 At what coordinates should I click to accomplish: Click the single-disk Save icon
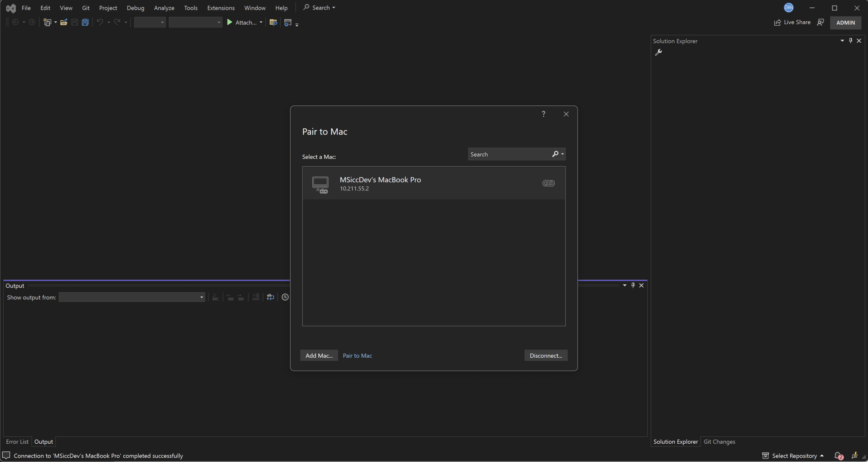click(75, 22)
